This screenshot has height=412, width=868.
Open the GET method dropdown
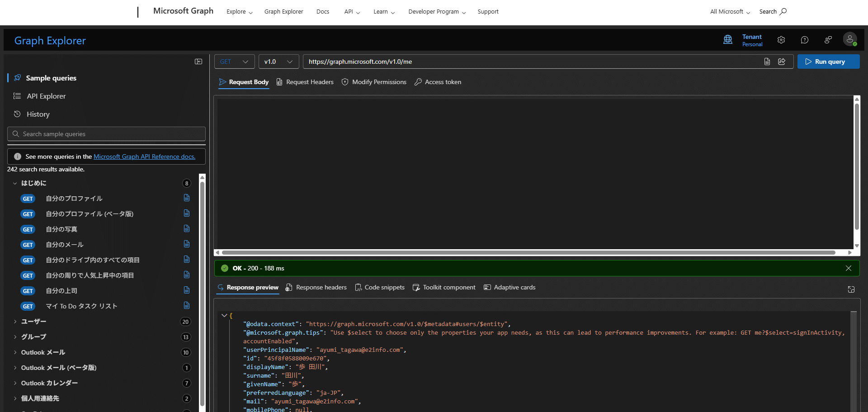pos(234,62)
